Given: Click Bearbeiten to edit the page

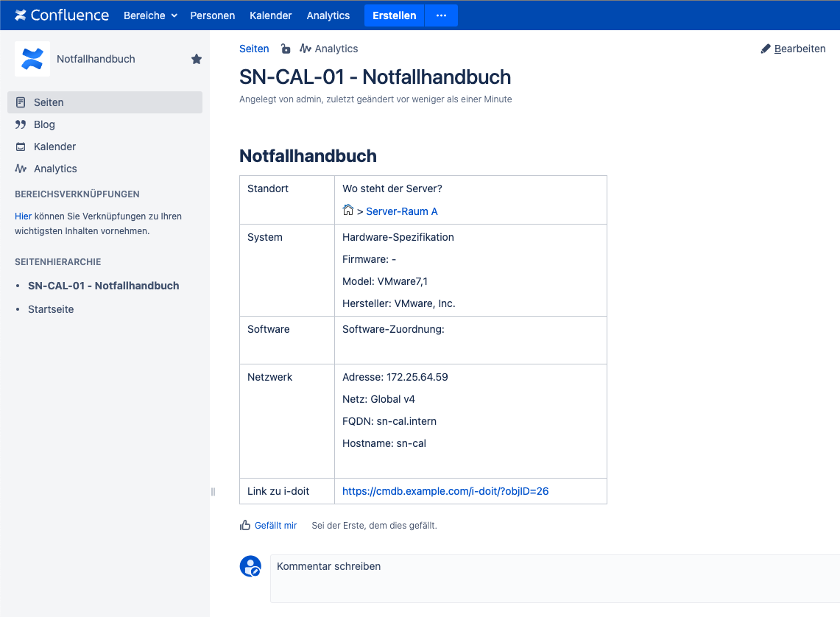Looking at the screenshot, I should [793, 49].
